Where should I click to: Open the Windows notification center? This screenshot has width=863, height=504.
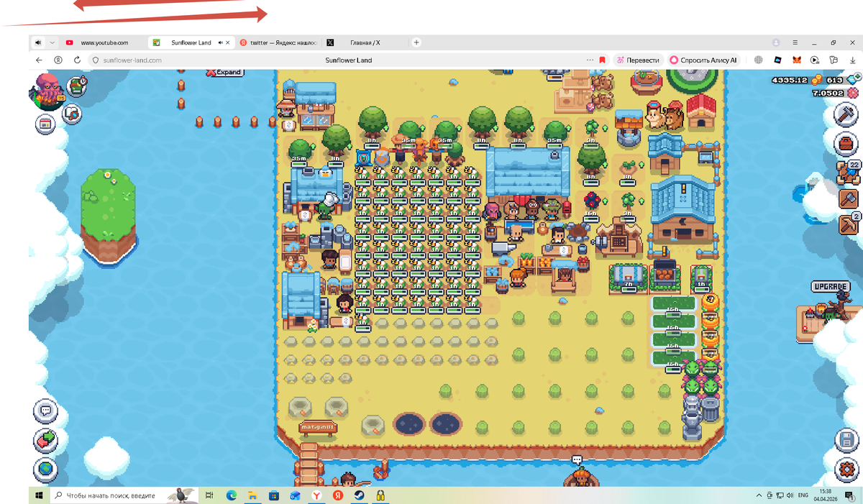(x=849, y=495)
